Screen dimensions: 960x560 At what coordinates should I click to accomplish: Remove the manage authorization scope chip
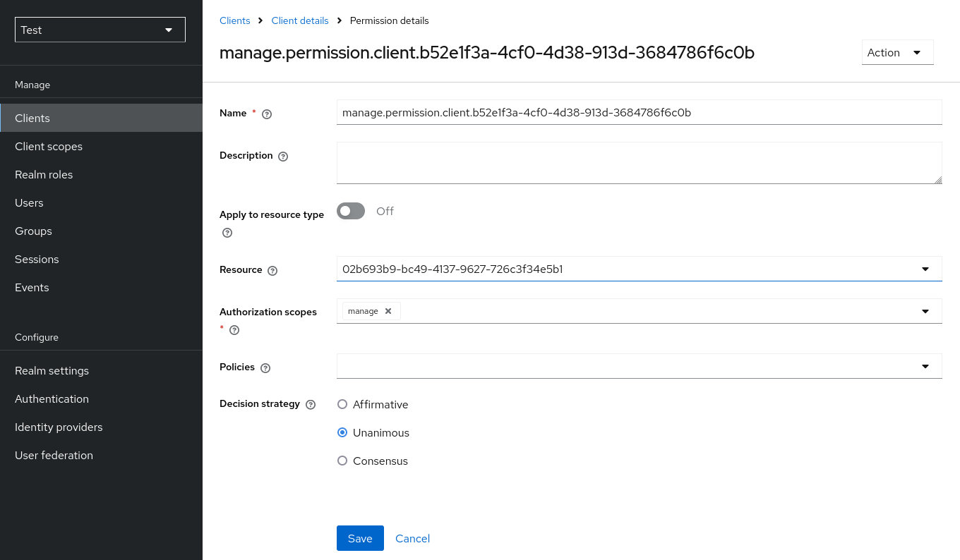388,310
